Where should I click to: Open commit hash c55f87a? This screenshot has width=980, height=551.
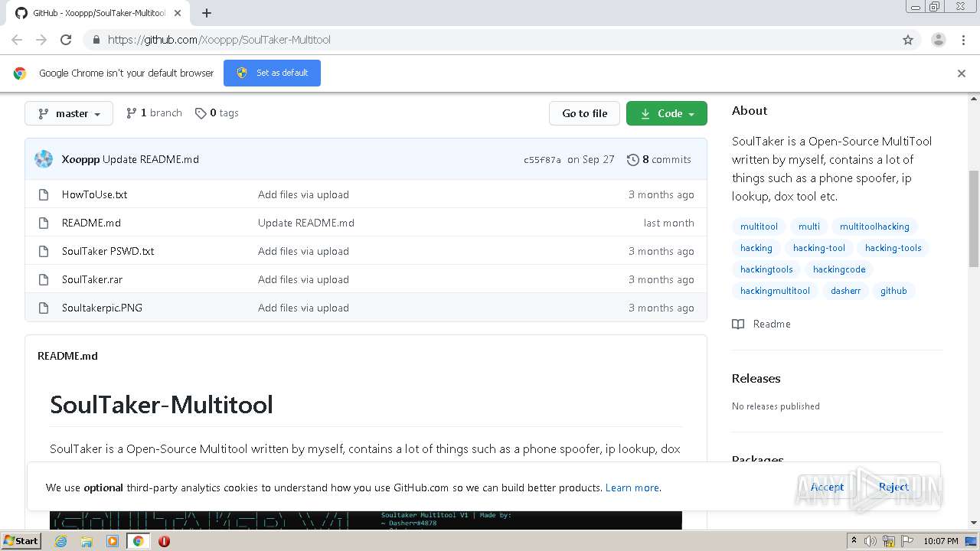[542, 160]
